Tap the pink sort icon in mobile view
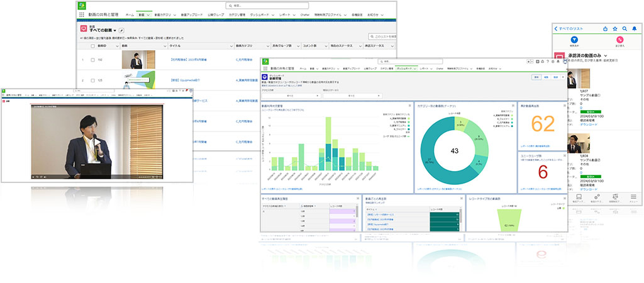 pyautogui.click(x=619, y=40)
